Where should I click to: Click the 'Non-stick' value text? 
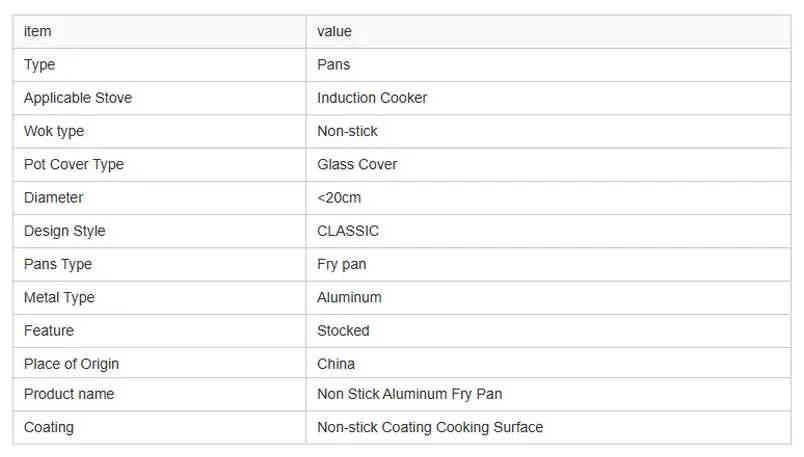coord(347,131)
